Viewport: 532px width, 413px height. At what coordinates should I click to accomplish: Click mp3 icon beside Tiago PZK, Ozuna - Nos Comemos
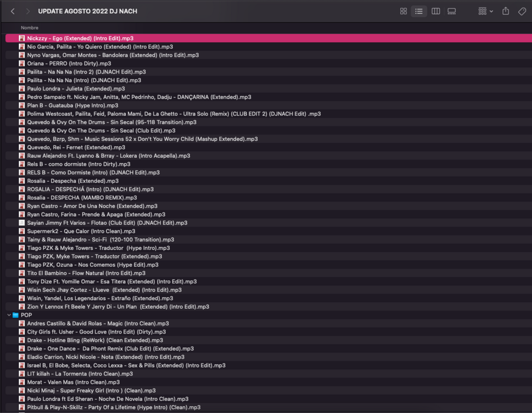pyautogui.click(x=22, y=265)
